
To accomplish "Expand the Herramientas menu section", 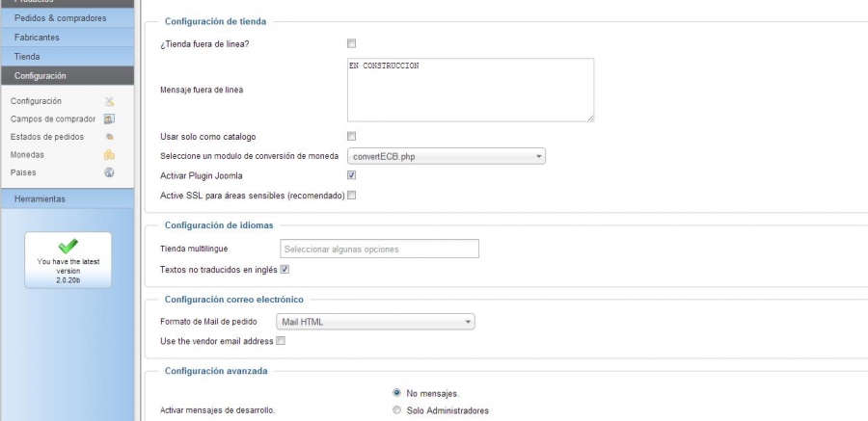I will (67, 198).
